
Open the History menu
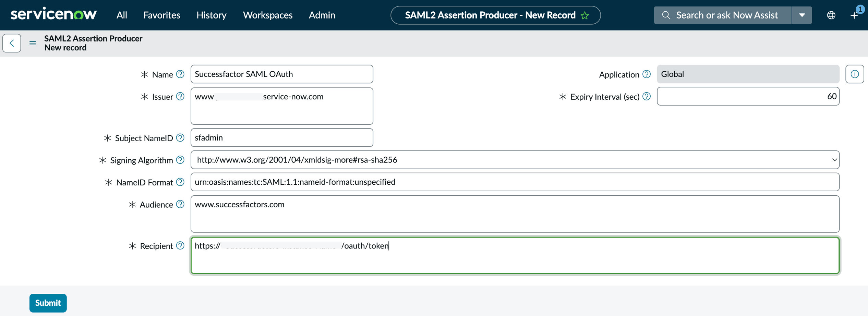coord(211,15)
